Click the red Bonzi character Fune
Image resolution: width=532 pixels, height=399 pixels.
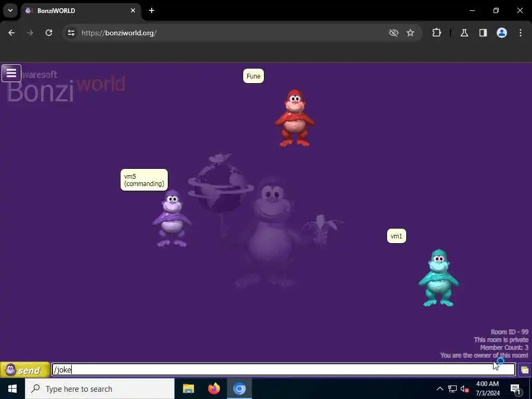pos(295,118)
